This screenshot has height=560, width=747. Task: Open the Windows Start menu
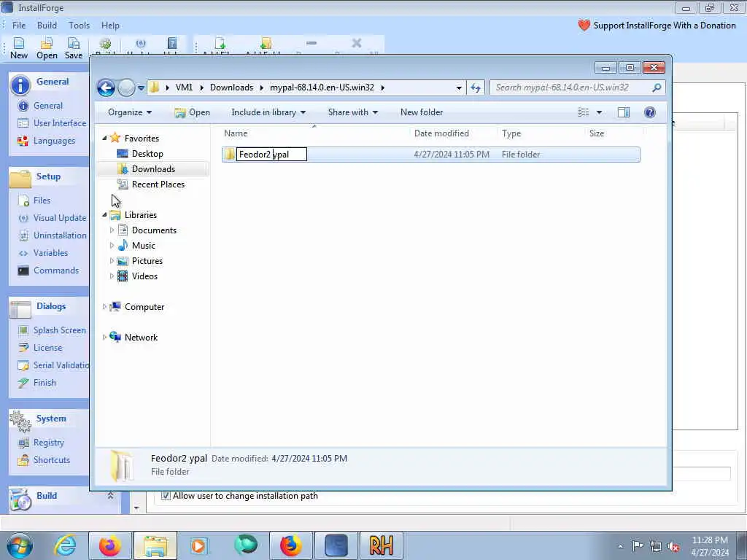[20, 545]
